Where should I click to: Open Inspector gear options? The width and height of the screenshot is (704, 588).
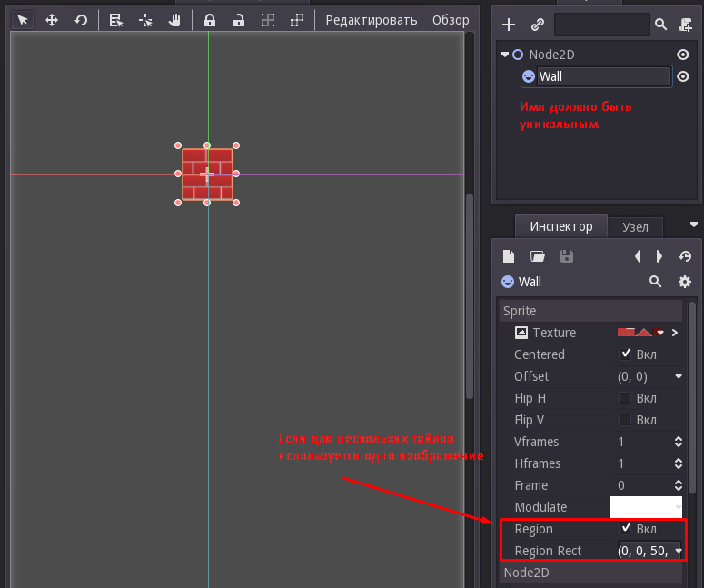coord(685,282)
